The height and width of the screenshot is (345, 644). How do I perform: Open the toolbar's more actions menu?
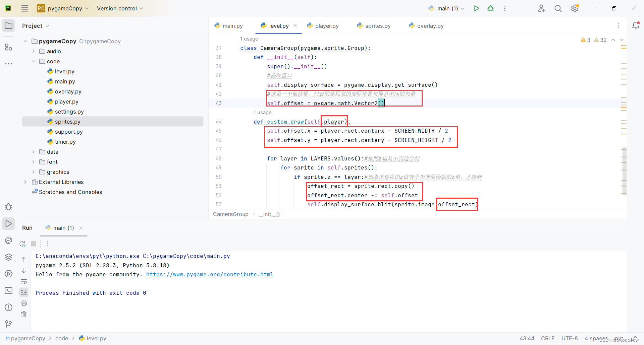504,8
